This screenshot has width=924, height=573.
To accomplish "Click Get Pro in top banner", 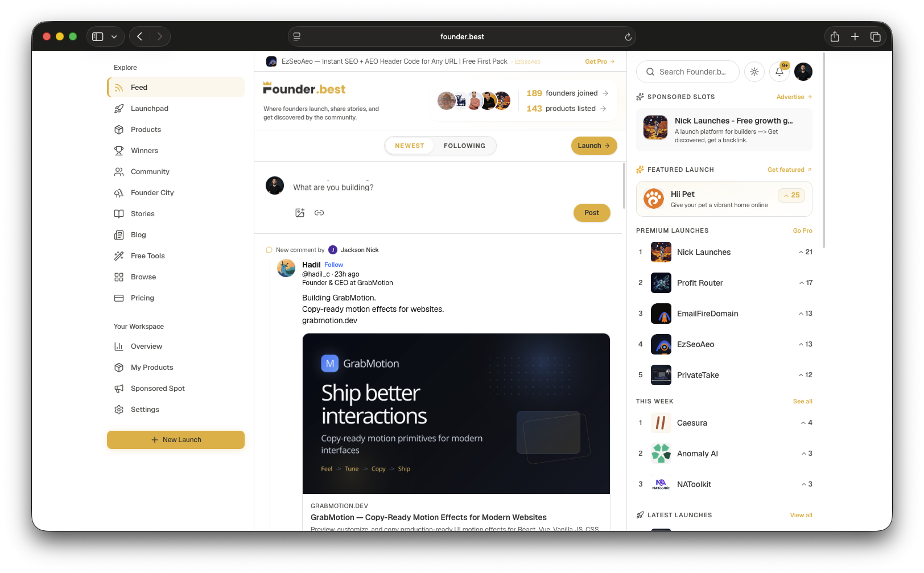I will 600,61.
